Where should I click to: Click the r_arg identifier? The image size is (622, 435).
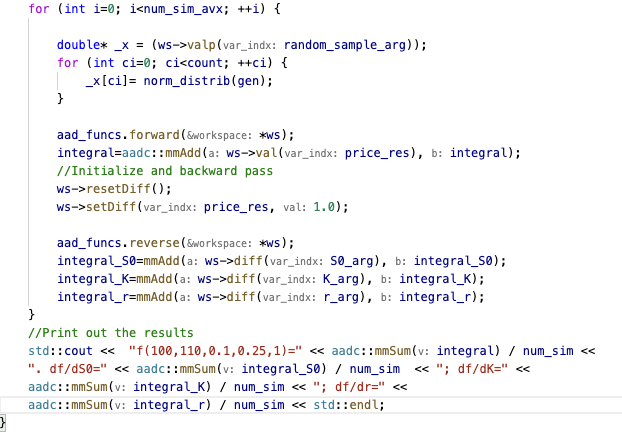[x=341, y=297]
